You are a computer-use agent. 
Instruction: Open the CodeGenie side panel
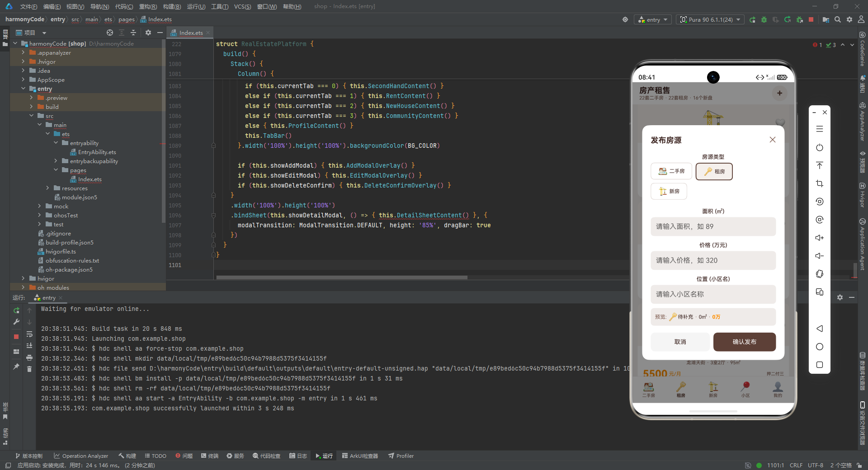[x=863, y=49]
